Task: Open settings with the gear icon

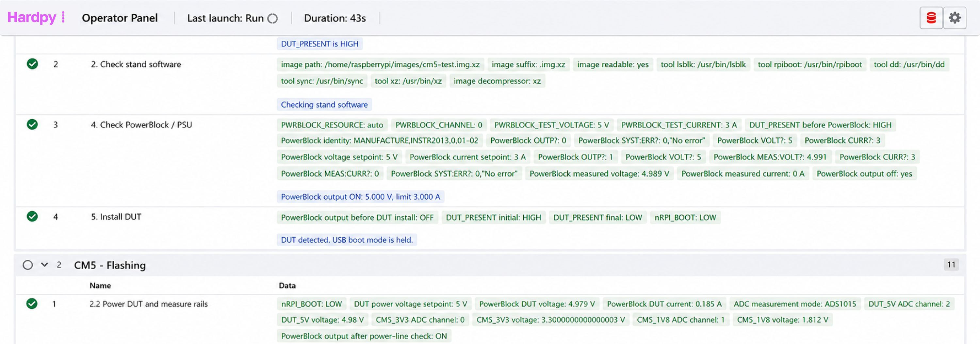Action: pyautogui.click(x=955, y=18)
